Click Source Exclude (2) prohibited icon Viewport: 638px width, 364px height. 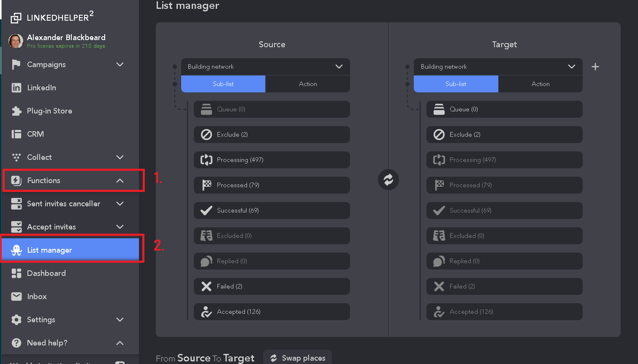pyautogui.click(x=206, y=135)
